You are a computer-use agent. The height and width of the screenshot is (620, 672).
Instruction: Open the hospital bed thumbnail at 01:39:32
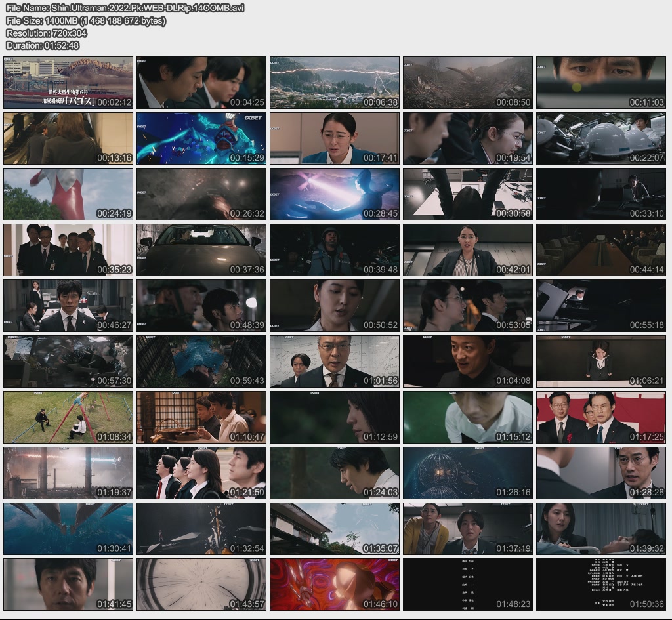pyautogui.click(x=600, y=529)
